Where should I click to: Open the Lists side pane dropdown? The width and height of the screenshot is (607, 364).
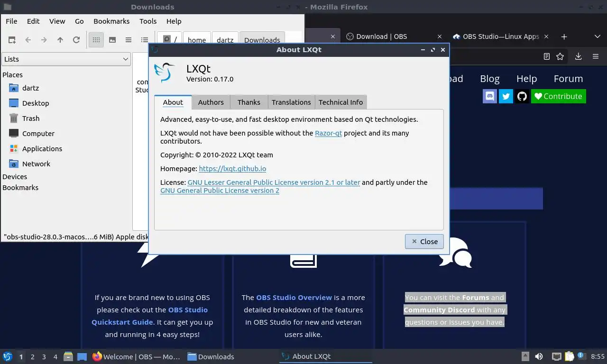click(66, 59)
